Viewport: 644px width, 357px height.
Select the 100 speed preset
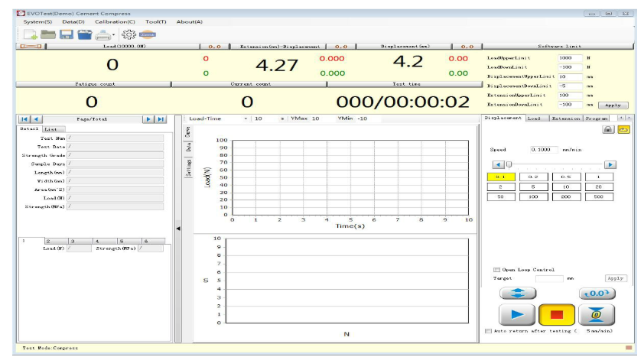click(533, 196)
